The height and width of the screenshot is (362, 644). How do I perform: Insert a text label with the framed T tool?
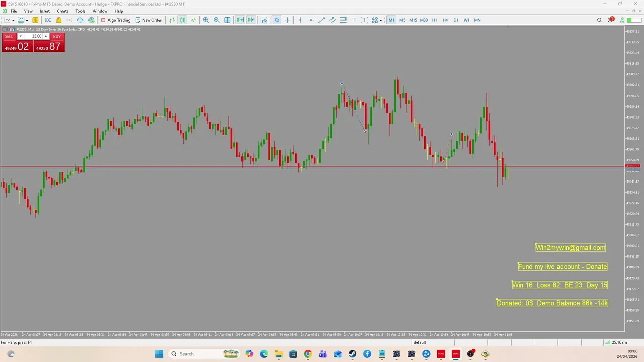tap(364, 20)
